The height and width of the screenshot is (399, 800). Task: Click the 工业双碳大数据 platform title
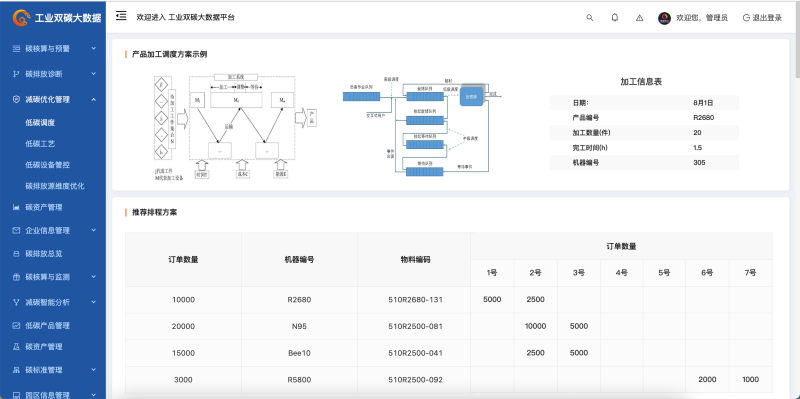click(67, 18)
